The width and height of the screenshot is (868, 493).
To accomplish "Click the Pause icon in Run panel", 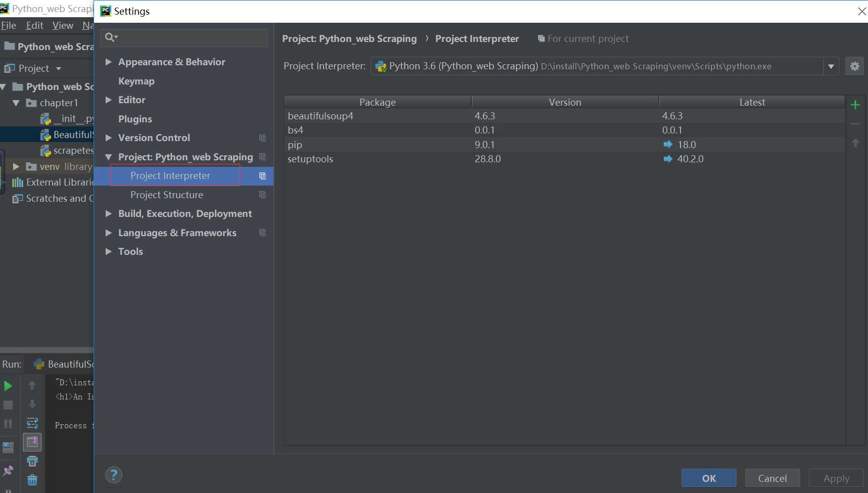I will pyautogui.click(x=8, y=424).
